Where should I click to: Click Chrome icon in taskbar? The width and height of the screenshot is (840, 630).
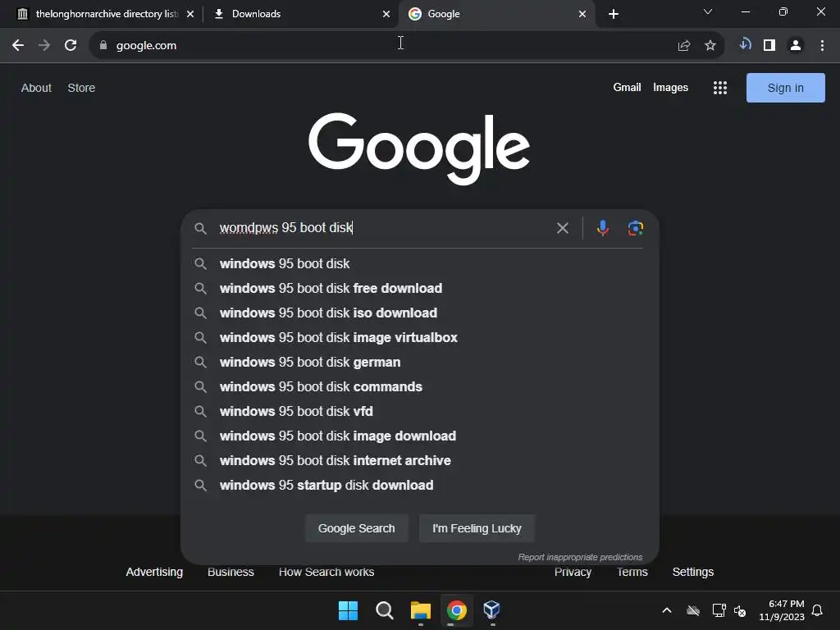456,610
